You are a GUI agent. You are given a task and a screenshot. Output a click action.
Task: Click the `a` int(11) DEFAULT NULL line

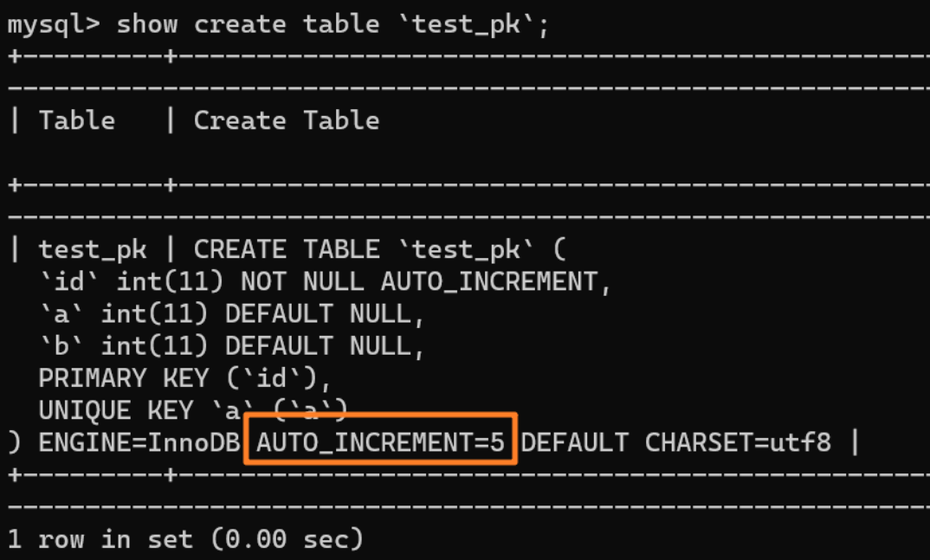[231, 314]
